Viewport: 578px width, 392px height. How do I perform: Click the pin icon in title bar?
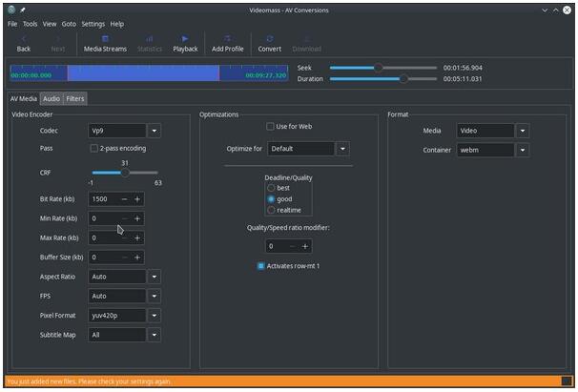click(x=23, y=10)
